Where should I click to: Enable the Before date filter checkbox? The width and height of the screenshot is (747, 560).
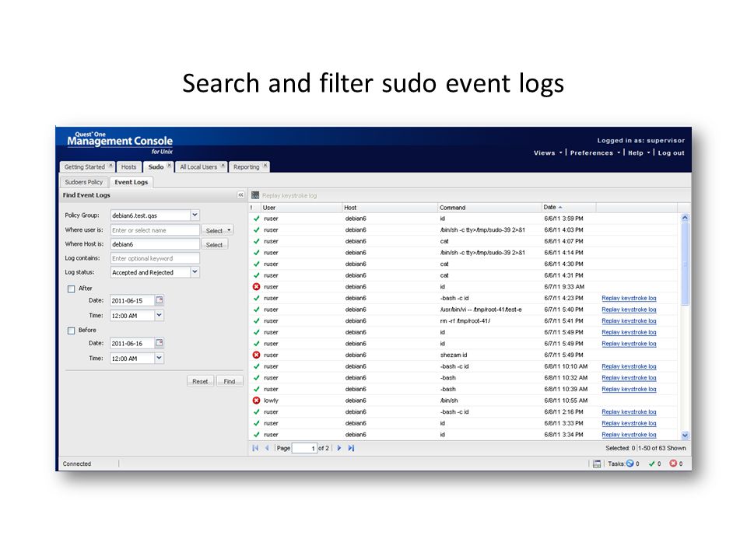pos(71,331)
